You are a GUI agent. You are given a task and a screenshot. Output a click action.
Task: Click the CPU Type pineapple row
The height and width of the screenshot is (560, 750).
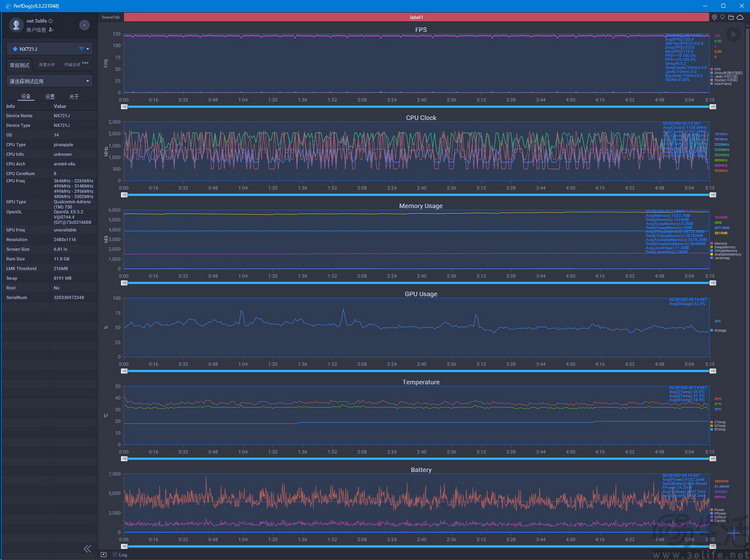pos(50,144)
